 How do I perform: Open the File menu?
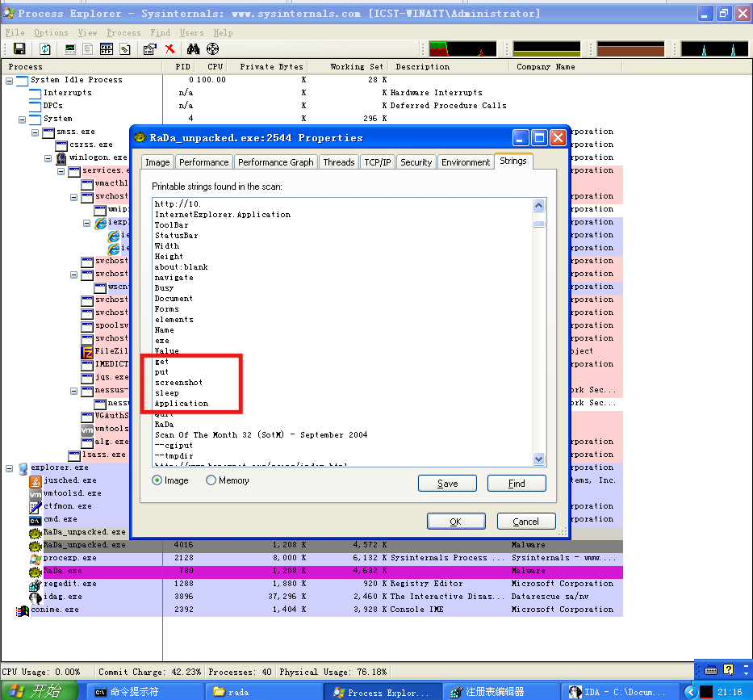(x=15, y=32)
